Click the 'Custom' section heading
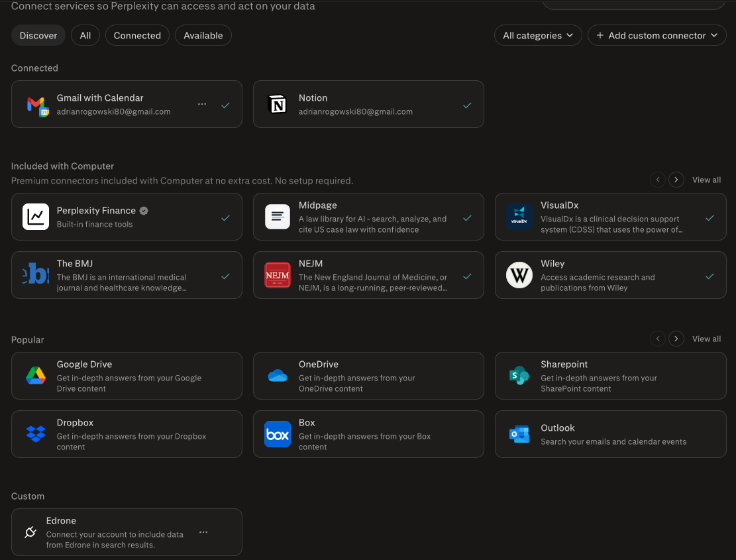The width and height of the screenshot is (736, 560). [x=28, y=496]
